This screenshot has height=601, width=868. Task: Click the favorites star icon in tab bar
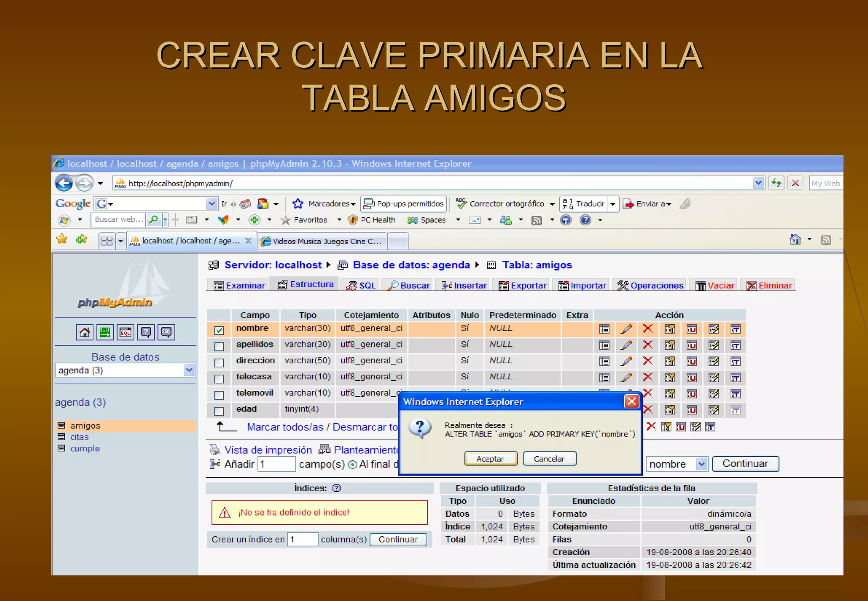click(x=62, y=239)
